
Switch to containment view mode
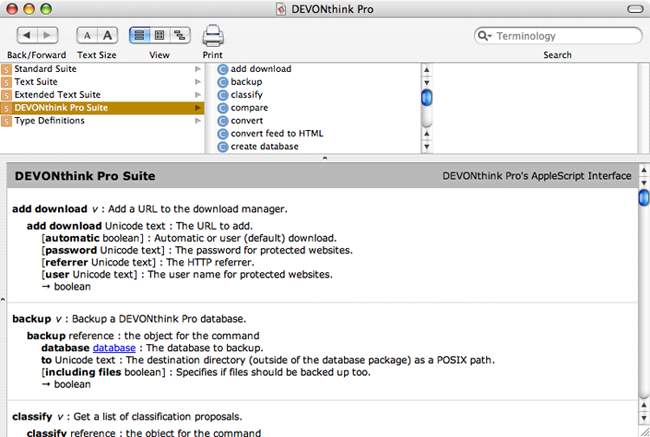(x=160, y=35)
